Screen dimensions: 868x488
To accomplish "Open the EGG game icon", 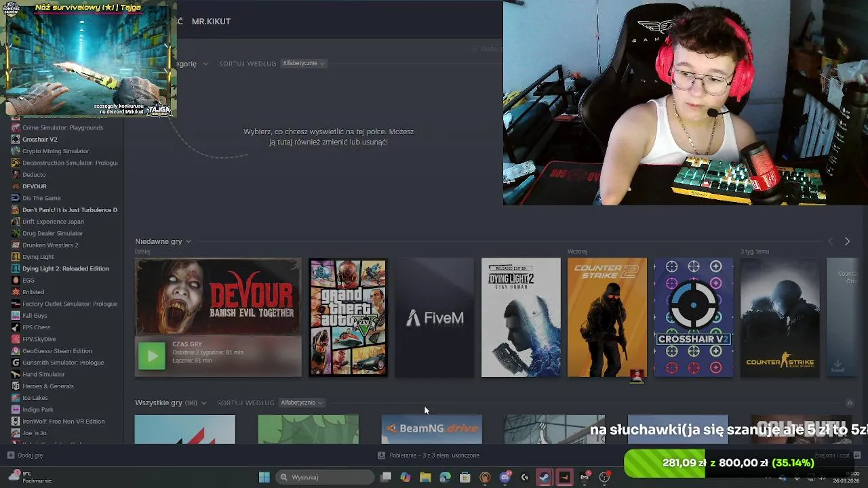I will (x=16, y=280).
